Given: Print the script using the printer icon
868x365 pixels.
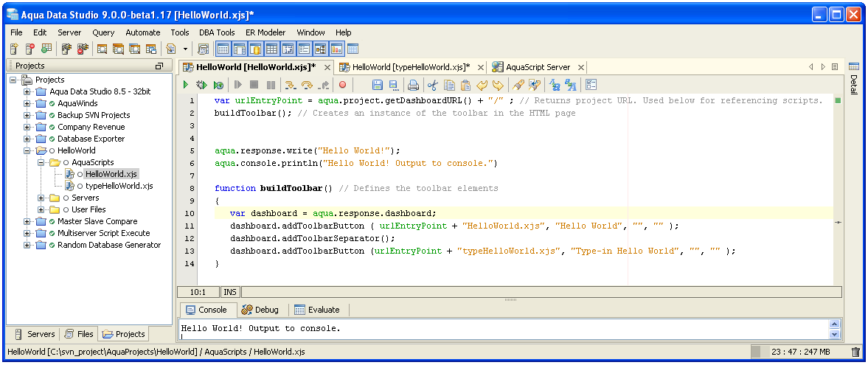Looking at the screenshot, I should (x=413, y=85).
